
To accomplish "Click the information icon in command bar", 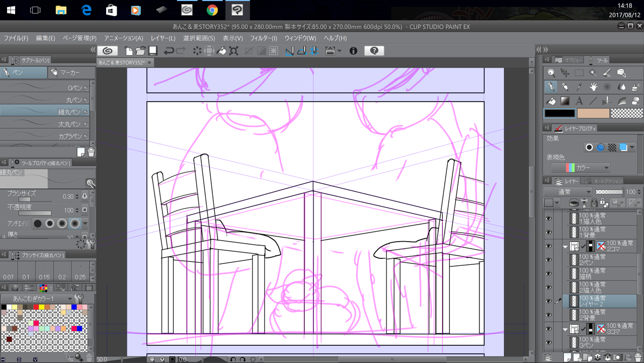I will (x=353, y=50).
